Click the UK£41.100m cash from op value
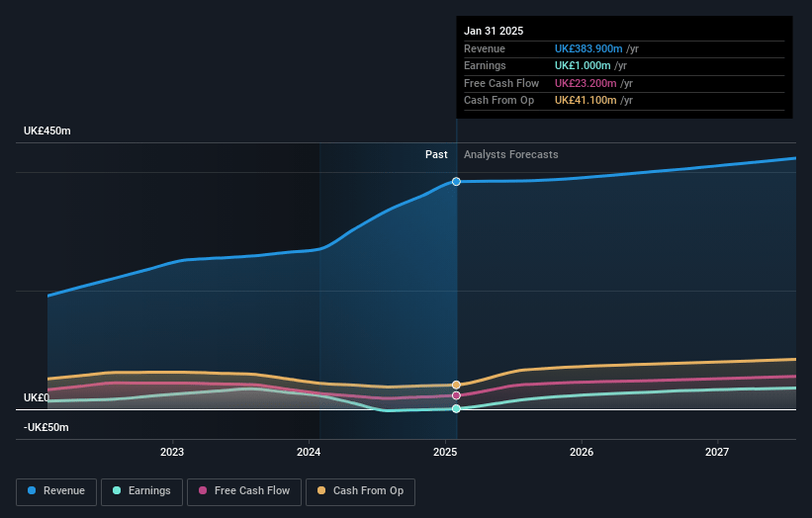 586,101
